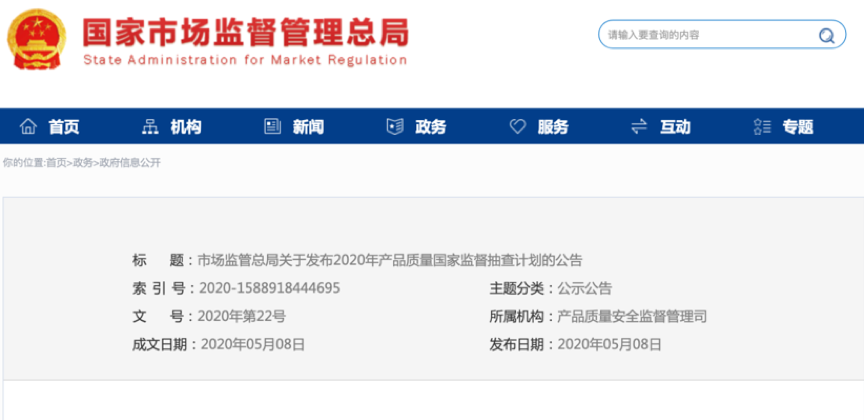
Task: Click the list icon beside 专题
Action: (x=761, y=127)
